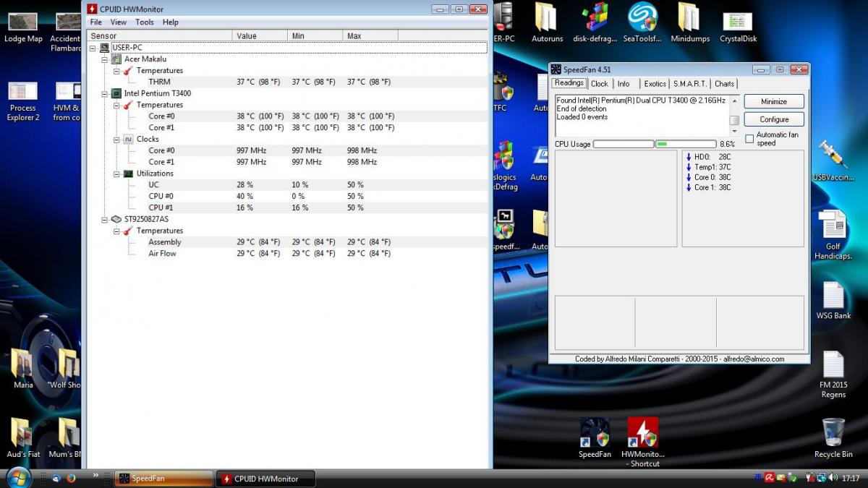This screenshot has width=868, height=488.
Task: Click thermometer icon under Acer Makalu
Action: coord(128,71)
